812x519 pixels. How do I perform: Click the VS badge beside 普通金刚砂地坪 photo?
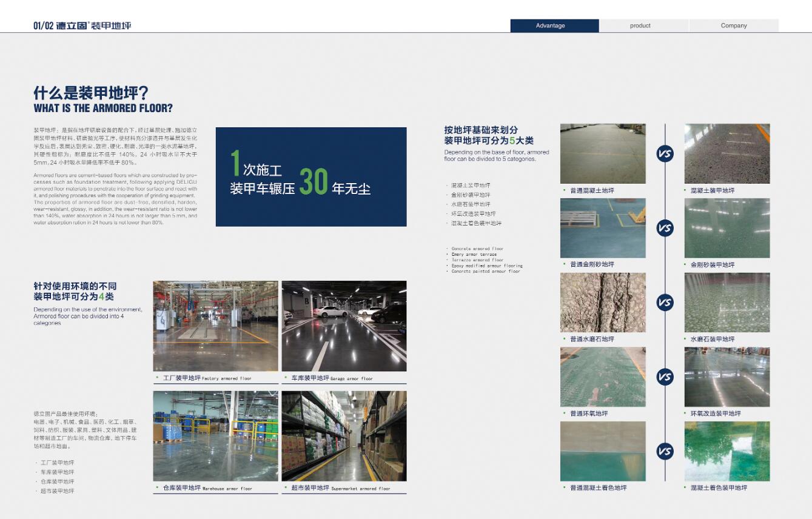click(665, 228)
